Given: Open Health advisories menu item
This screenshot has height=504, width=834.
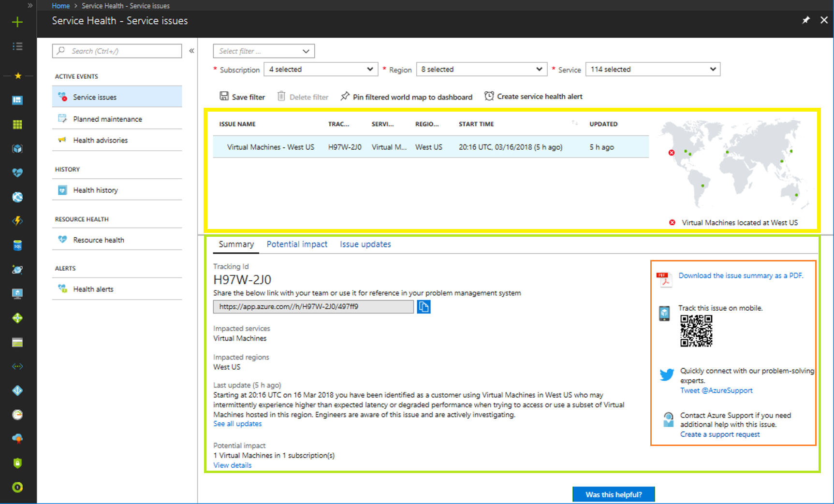Looking at the screenshot, I should (117, 140).
